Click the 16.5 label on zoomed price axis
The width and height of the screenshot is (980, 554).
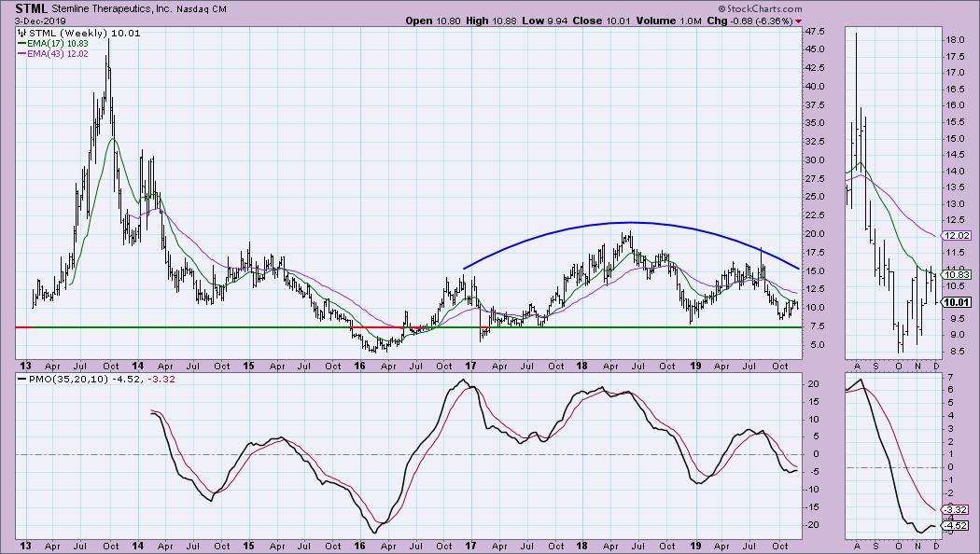tap(955, 90)
